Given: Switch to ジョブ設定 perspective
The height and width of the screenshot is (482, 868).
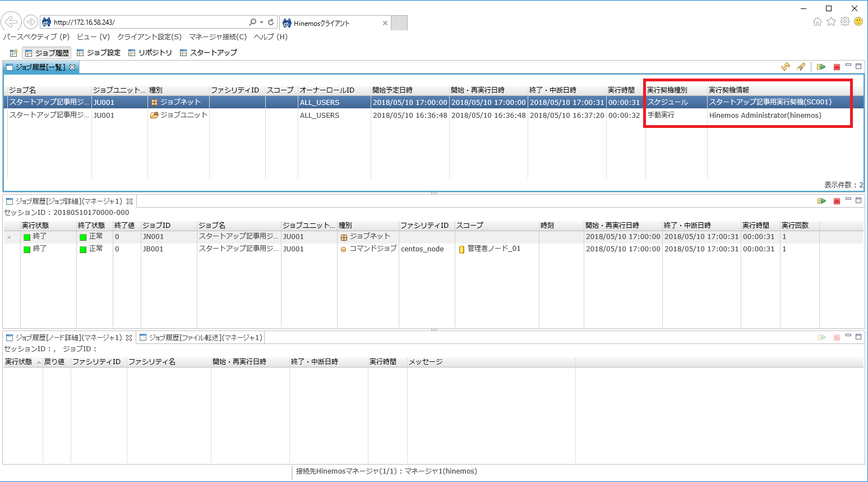Looking at the screenshot, I should [99, 53].
